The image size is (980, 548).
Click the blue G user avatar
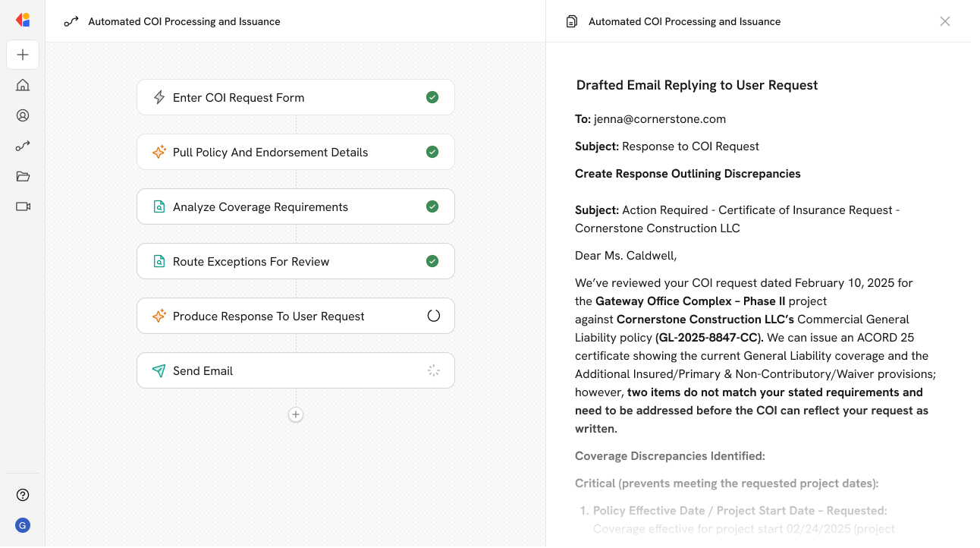pyautogui.click(x=23, y=525)
